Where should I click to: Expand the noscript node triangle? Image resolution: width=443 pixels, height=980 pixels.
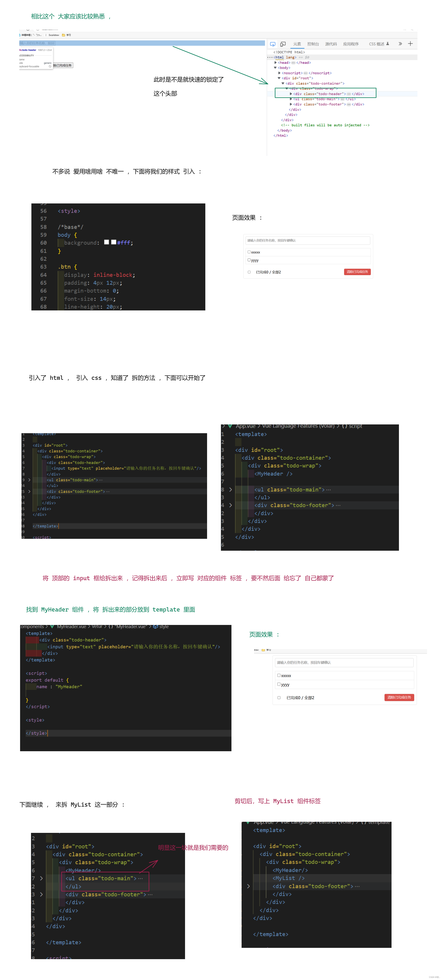(x=279, y=73)
